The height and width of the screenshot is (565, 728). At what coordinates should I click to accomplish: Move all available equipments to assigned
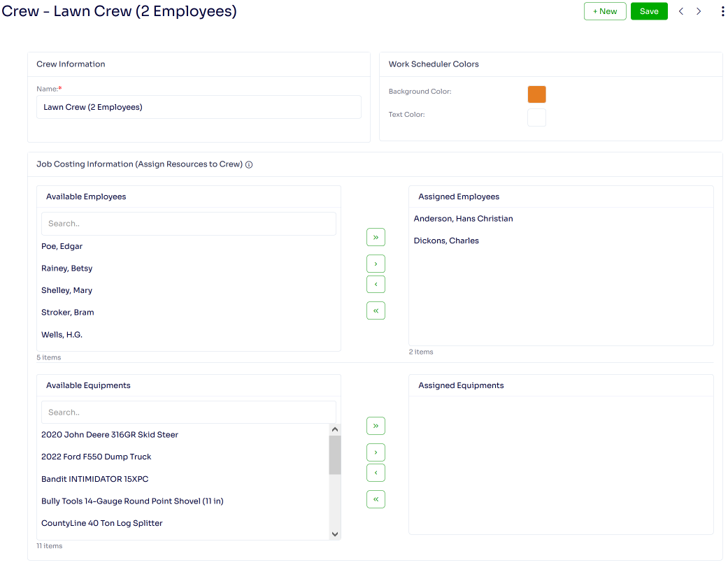[x=376, y=426]
